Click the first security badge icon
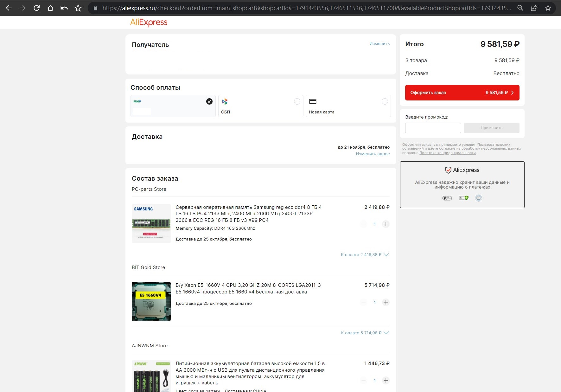The width and height of the screenshot is (561, 392). (447, 198)
